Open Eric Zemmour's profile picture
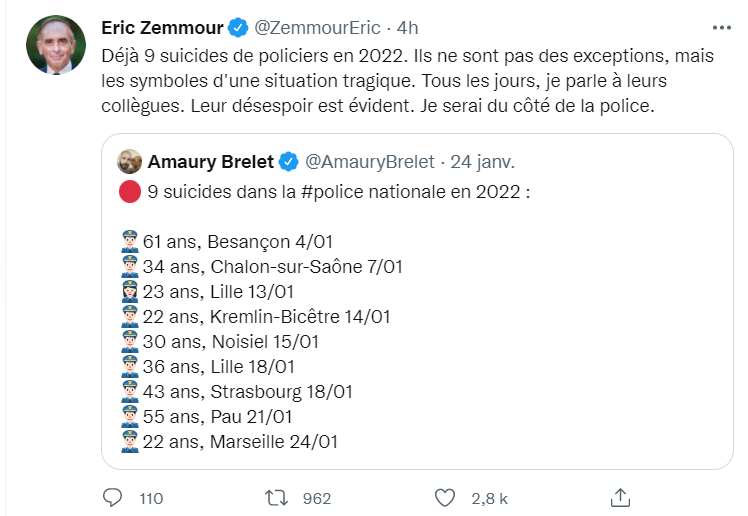The width and height of the screenshot is (748, 516). click(x=55, y=45)
